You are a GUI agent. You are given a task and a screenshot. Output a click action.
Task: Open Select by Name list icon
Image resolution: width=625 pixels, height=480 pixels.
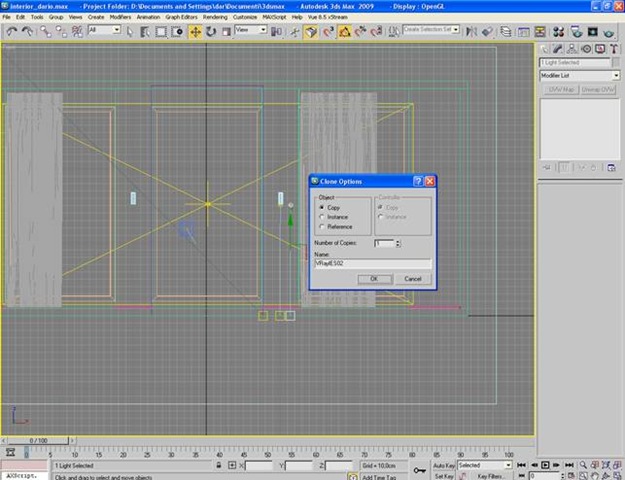[x=145, y=32]
